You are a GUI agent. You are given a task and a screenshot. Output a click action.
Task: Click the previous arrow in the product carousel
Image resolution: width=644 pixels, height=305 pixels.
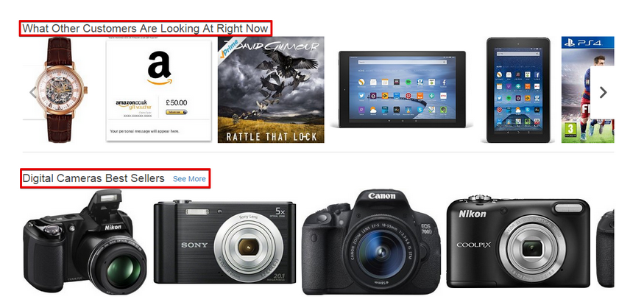click(34, 93)
